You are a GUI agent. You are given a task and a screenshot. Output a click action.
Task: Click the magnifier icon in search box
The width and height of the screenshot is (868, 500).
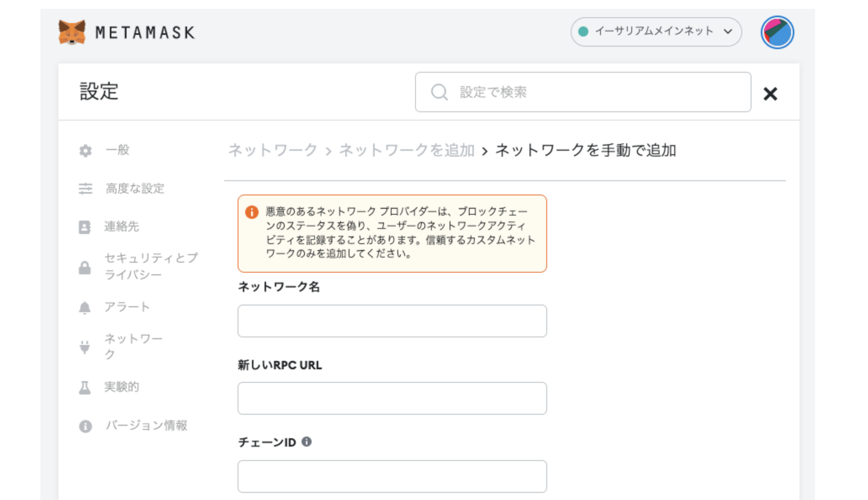(439, 92)
